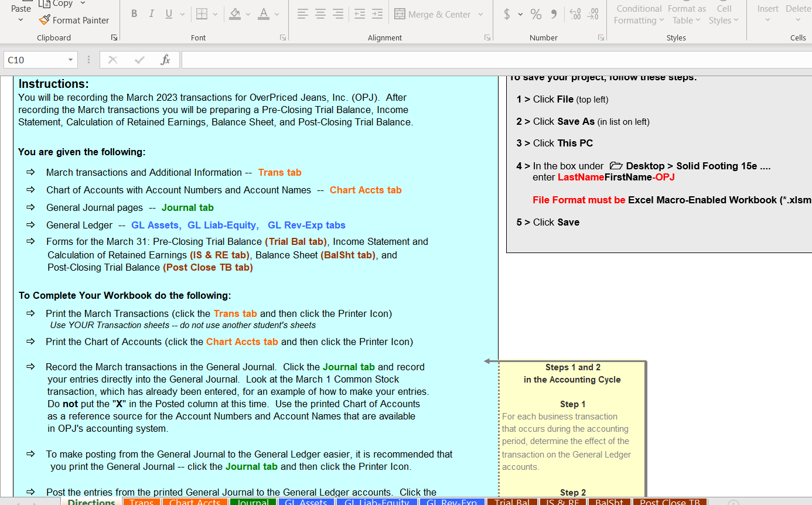
Task: Center the cell text
Action: pyautogui.click(x=320, y=13)
